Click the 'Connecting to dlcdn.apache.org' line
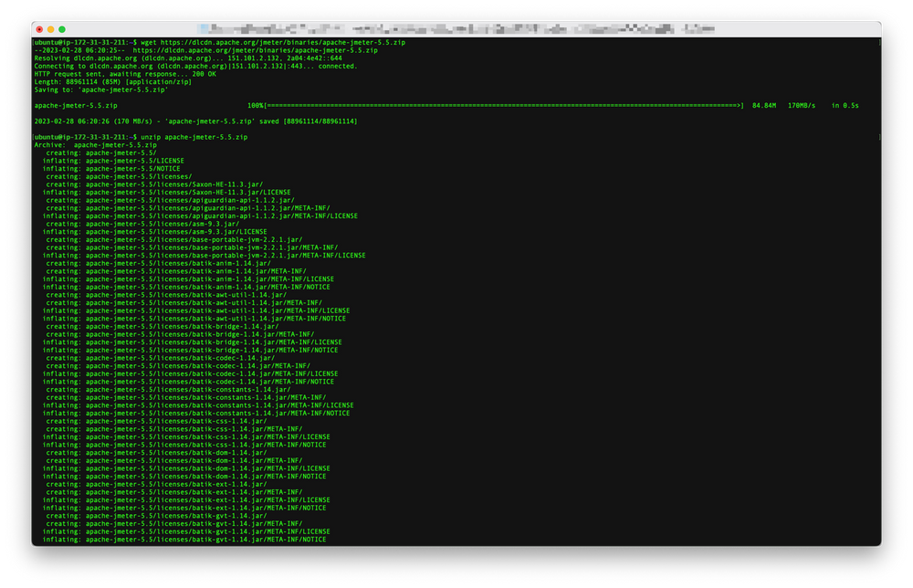This screenshot has width=913, height=588. pos(195,67)
